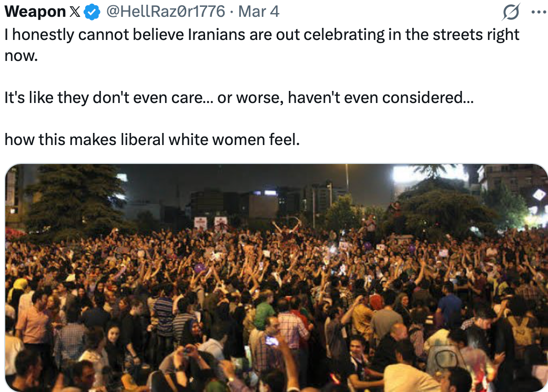Open the three-dot More options menu
The width and height of the screenshot is (548, 392).
point(535,11)
